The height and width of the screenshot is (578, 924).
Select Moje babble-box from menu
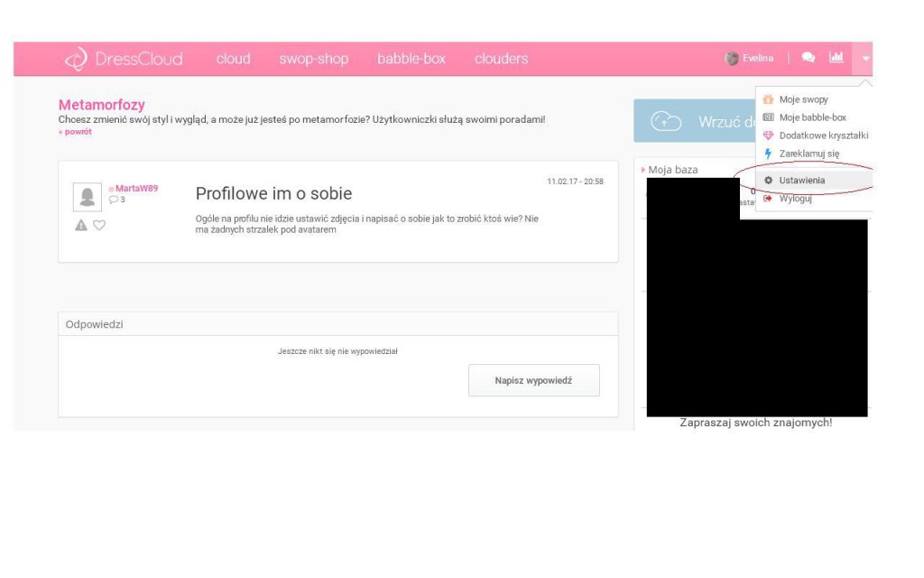click(x=812, y=117)
